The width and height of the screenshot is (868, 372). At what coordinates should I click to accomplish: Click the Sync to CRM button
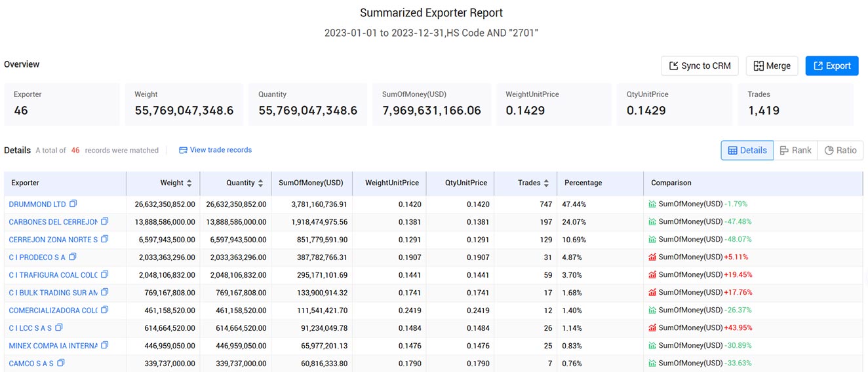(700, 65)
